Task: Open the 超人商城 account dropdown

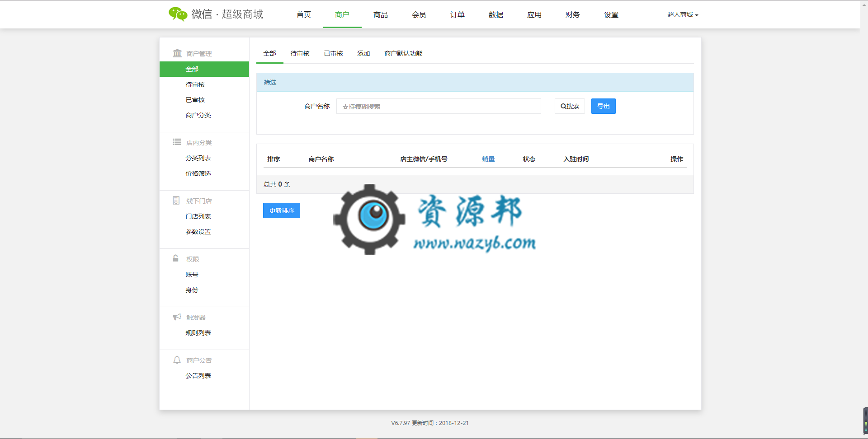Action: pos(683,14)
